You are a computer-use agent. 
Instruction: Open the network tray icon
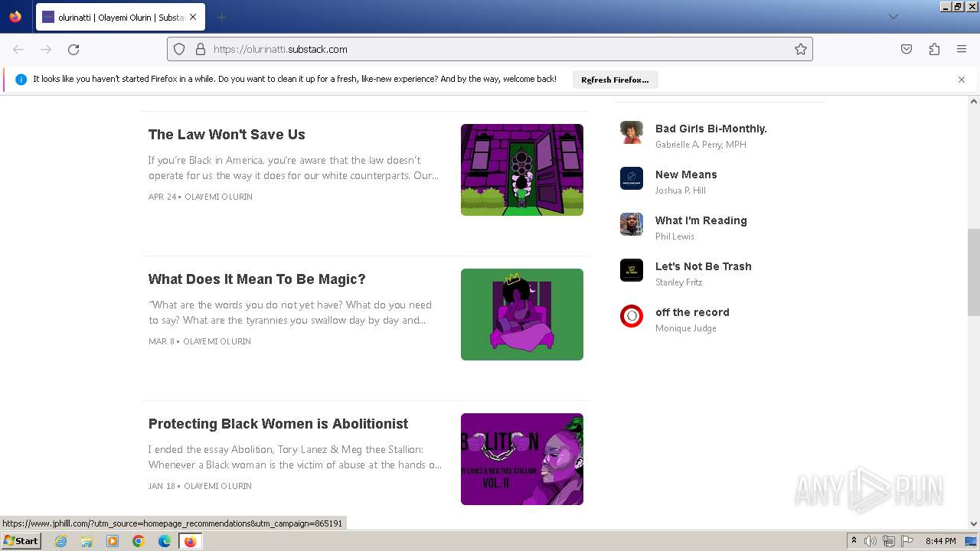889,541
